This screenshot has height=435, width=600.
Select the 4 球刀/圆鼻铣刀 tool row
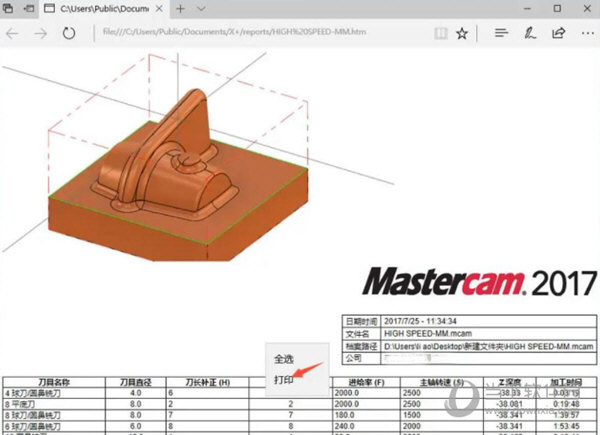pos(300,393)
